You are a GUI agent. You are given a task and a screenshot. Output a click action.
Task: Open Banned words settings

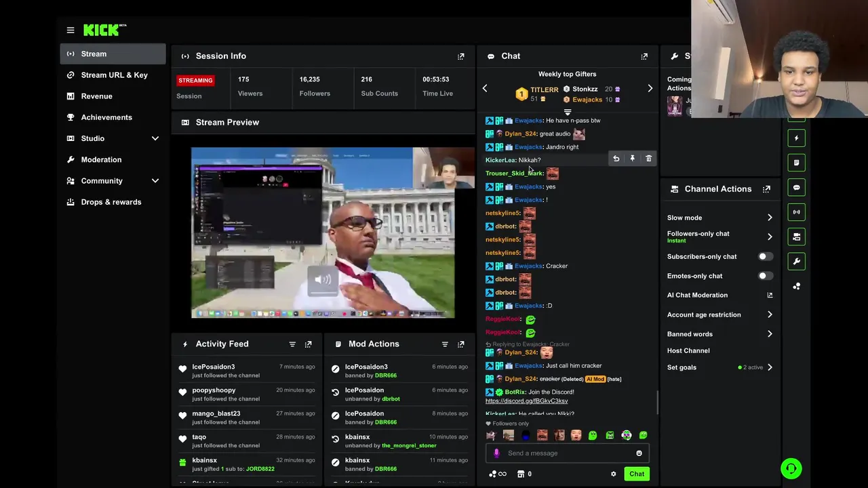719,334
